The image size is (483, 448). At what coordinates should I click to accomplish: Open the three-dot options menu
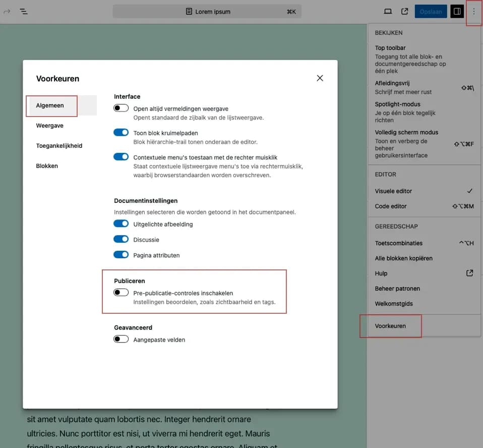pos(474,12)
